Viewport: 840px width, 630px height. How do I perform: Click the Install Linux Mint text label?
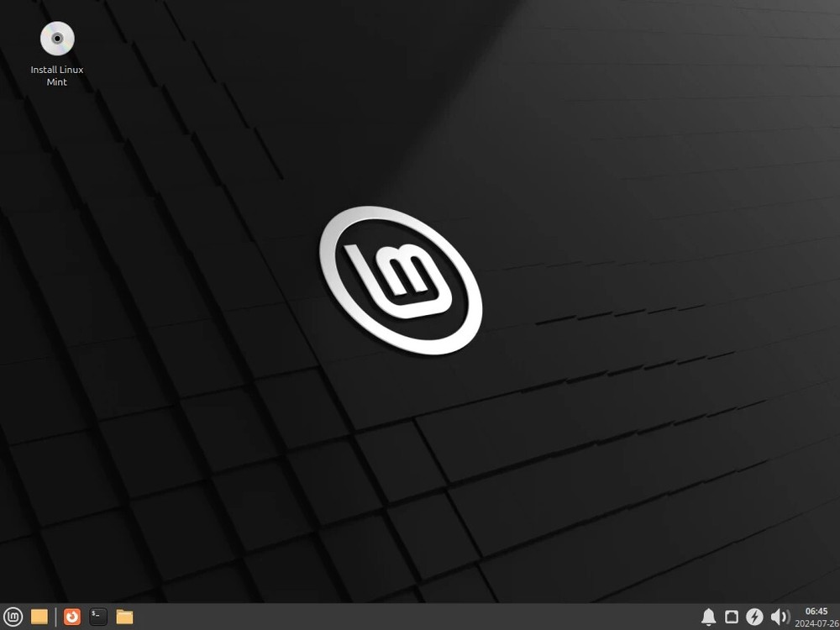click(x=56, y=76)
